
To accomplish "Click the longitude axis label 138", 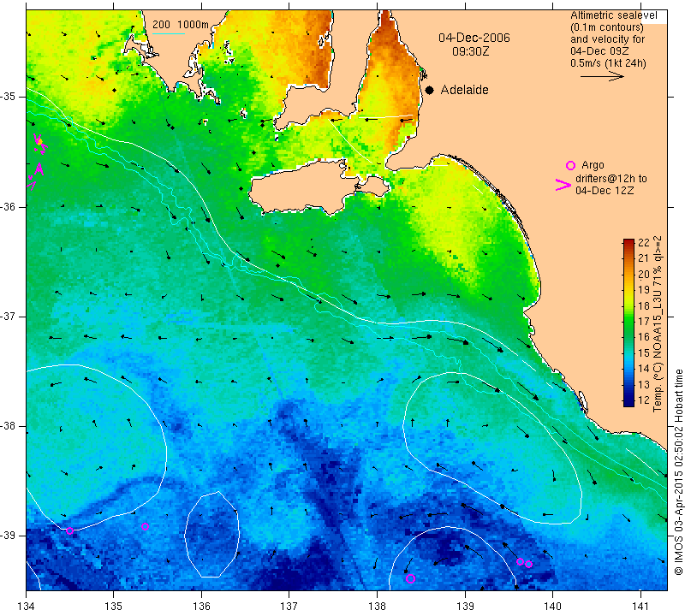I will click(x=377, y=606).
